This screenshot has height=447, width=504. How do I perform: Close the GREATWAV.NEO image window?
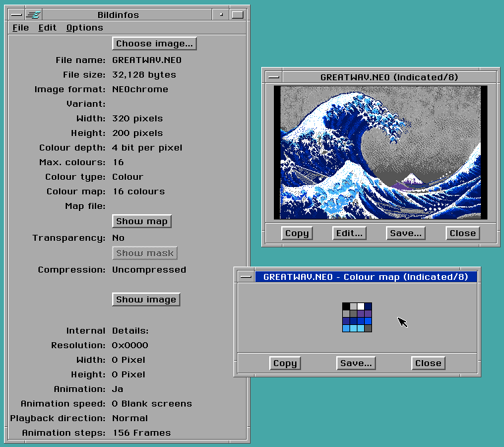pos(462,233)
